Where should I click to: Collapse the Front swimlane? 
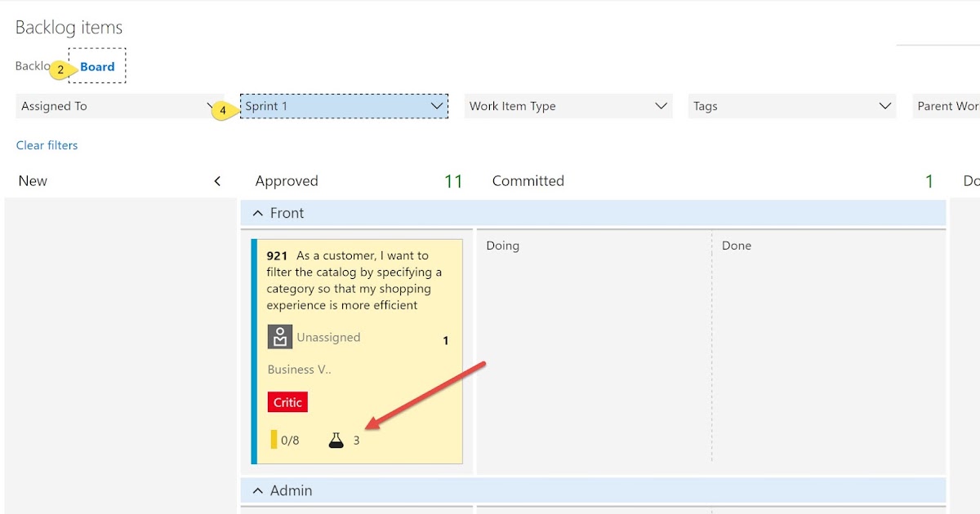coord(258,213)
